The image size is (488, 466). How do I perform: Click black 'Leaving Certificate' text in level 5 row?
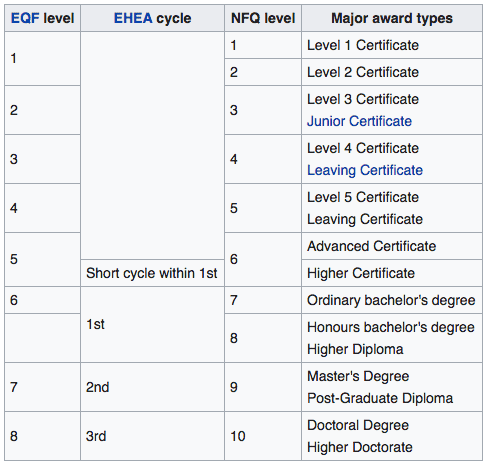click(x=365, y=219)
